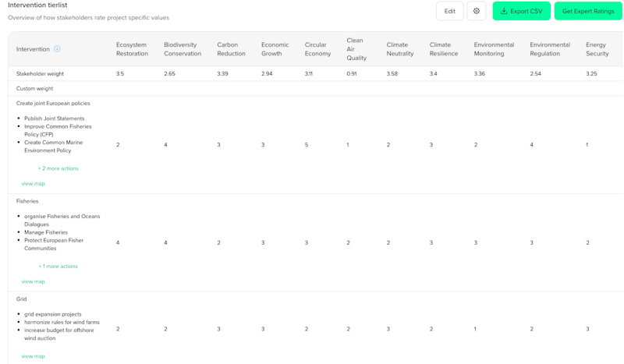Expand '+ 2 more actions' under European policies
The height and width of the screenshot is (364, 624).
[58, 168]
